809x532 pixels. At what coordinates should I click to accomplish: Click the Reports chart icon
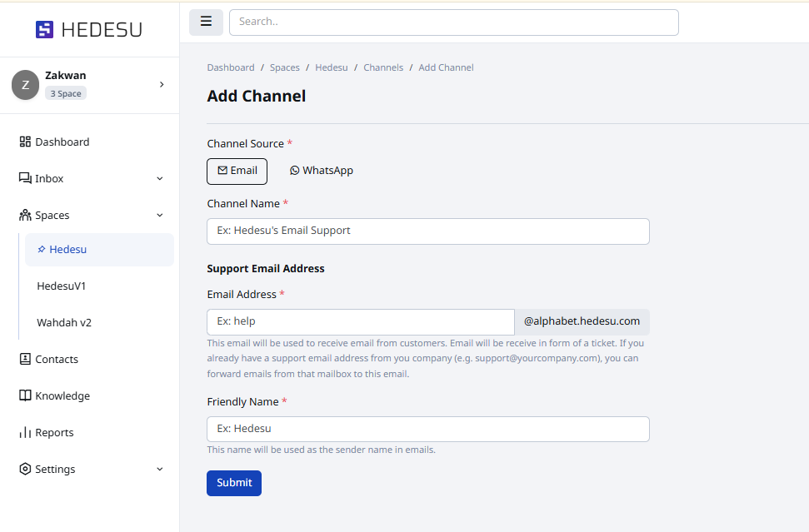click(25, 432)
